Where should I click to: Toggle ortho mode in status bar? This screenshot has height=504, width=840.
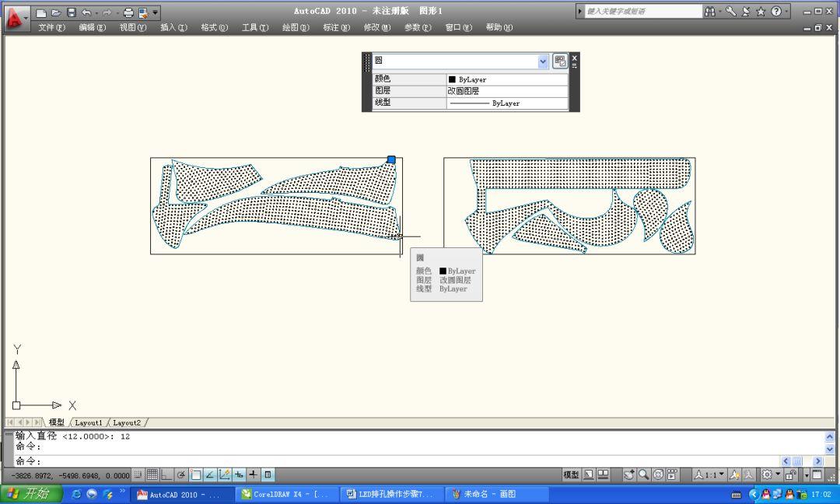click(166, 474)
